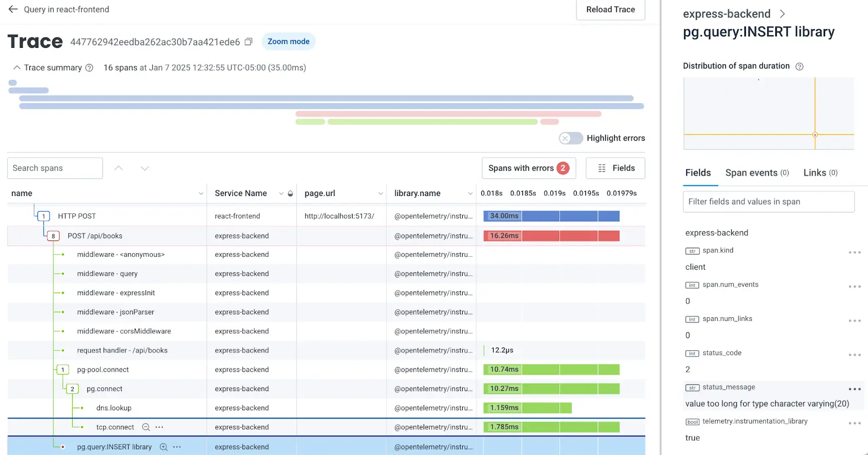The width and height of the screenshot is (868, 455).
Task: Open the Service Name column dropdown
Action: (x=281, y=193)
